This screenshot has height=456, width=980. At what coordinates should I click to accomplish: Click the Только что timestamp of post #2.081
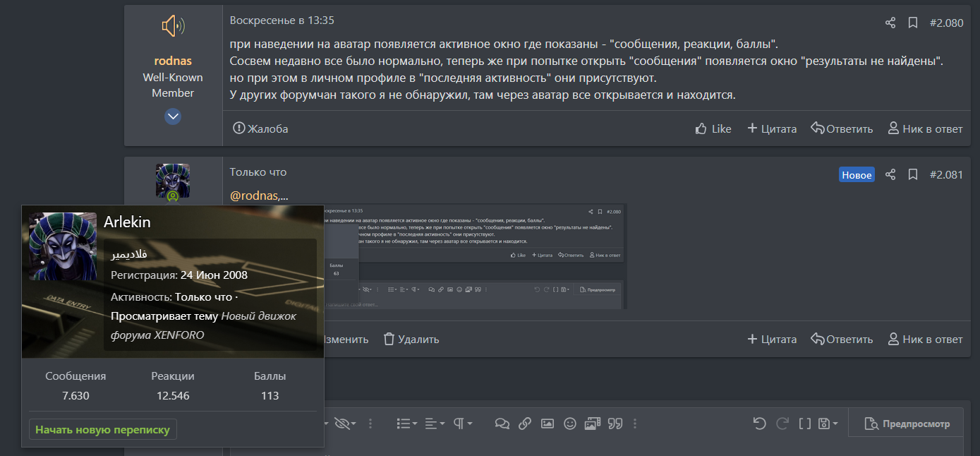[x=258, y=172]
